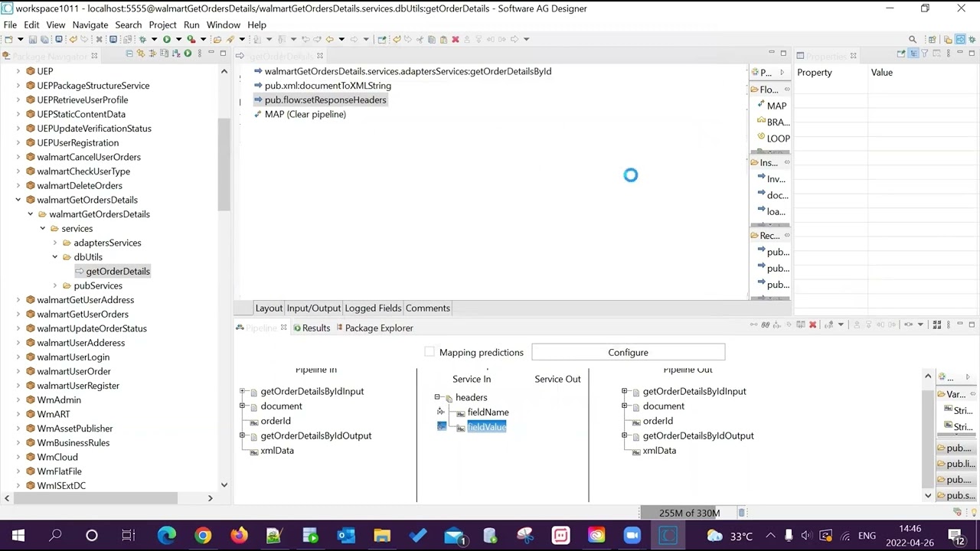This screenshot has width=980, height=551.
Task: Open the Project menu
Action: [x=162, y=24]
